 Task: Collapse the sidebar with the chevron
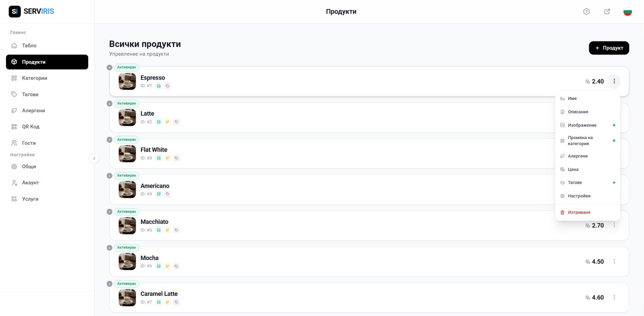(94, 158)
